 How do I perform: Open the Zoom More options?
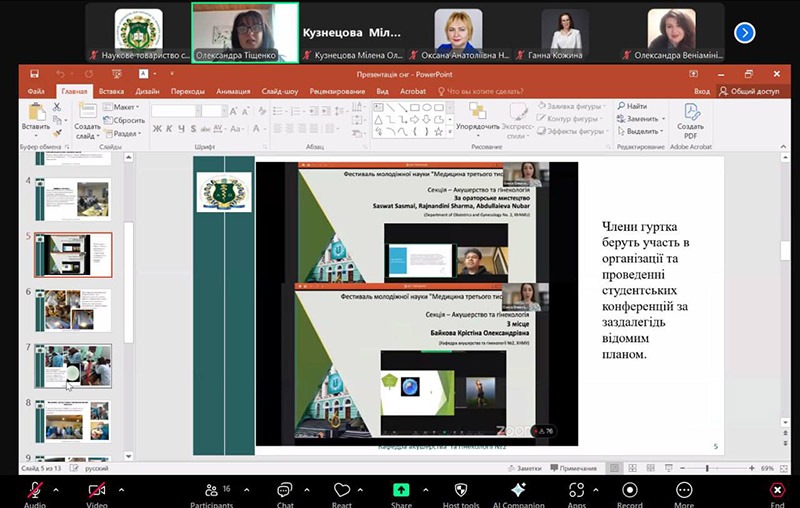click(684, 490)
